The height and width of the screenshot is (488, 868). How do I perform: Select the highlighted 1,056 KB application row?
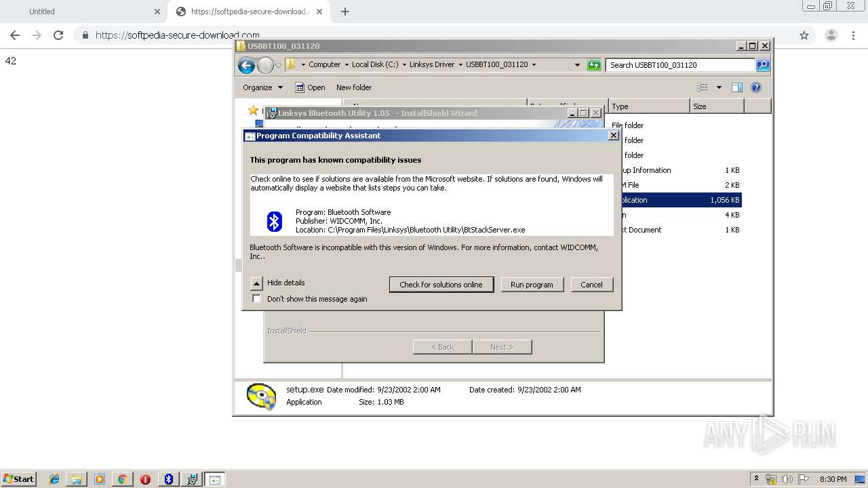[x=682, y=200]
